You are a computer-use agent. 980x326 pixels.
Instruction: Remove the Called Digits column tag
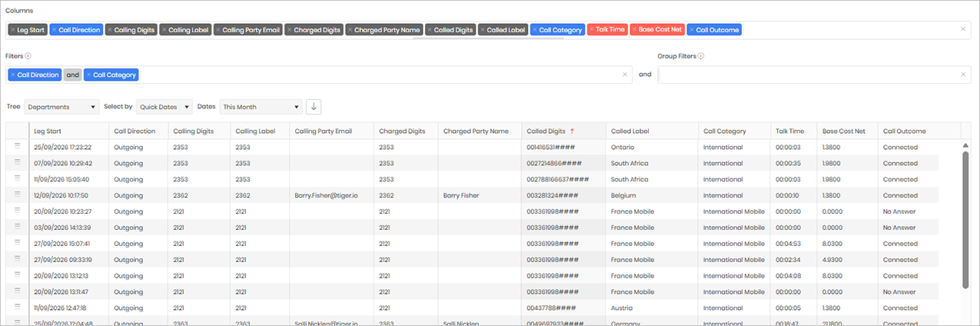coord(430,30)
